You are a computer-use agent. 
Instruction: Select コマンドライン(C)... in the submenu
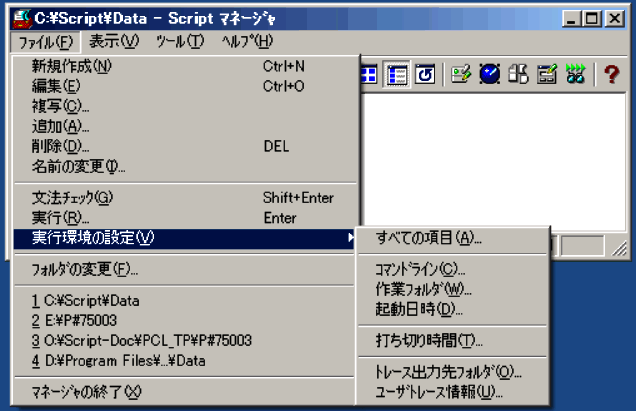pos(453,269)
